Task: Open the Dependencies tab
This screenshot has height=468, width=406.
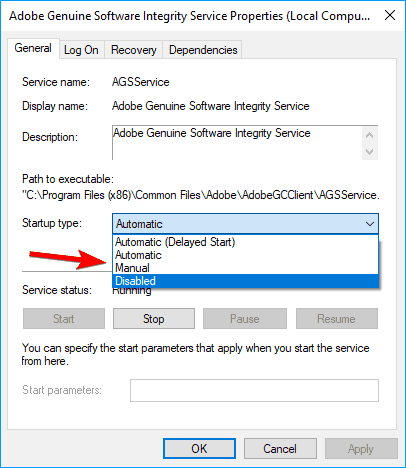Action: click(203, 50)
